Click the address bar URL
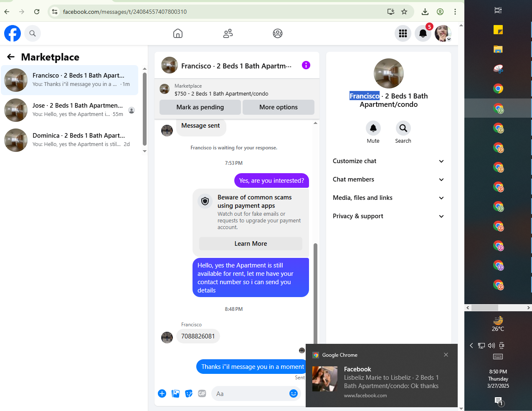The image size is (532, 411). pyautogui.click(x=125, y=12)
